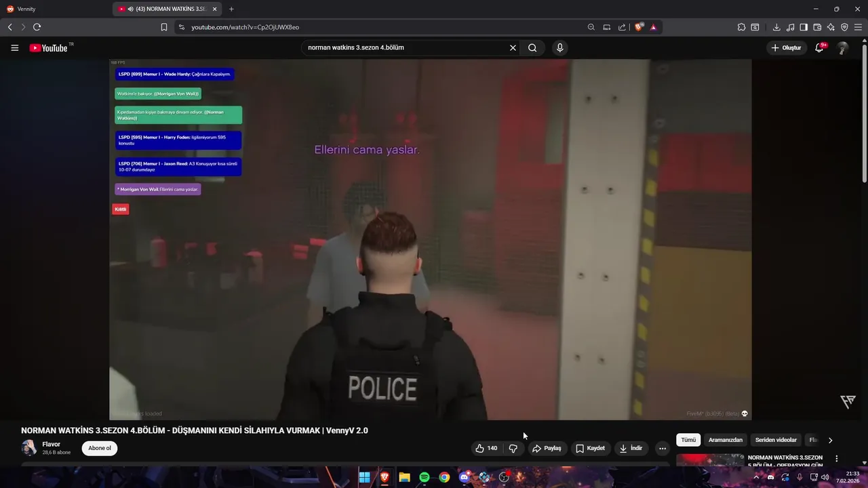
Task: Select the Seriden videolar filter chip
Action: pyautogui.click(x=776, y=440)
